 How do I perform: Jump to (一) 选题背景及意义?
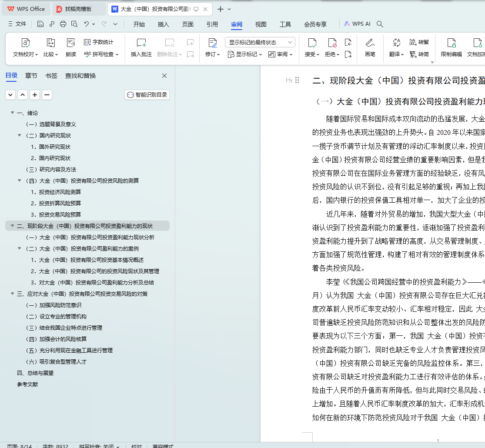pyautogui.click(x=51, y=124)
